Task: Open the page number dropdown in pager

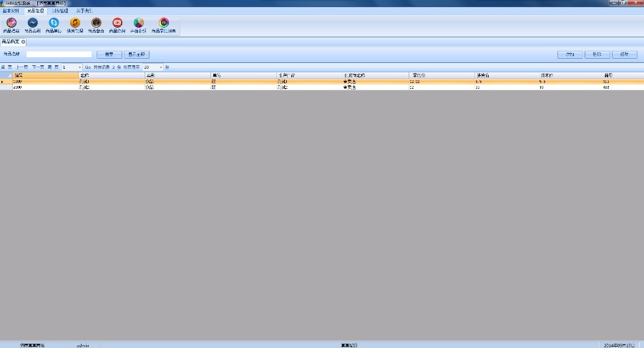Action: [x=80, y=67]
